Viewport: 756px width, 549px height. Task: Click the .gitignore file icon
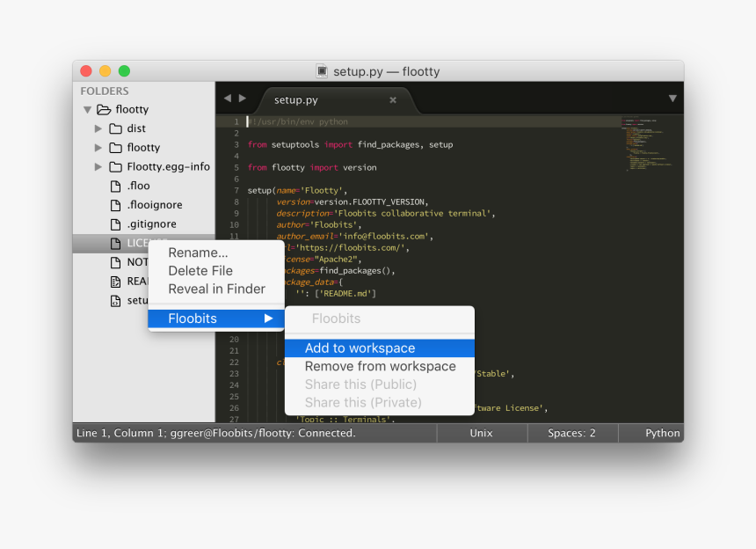point(115,223)
